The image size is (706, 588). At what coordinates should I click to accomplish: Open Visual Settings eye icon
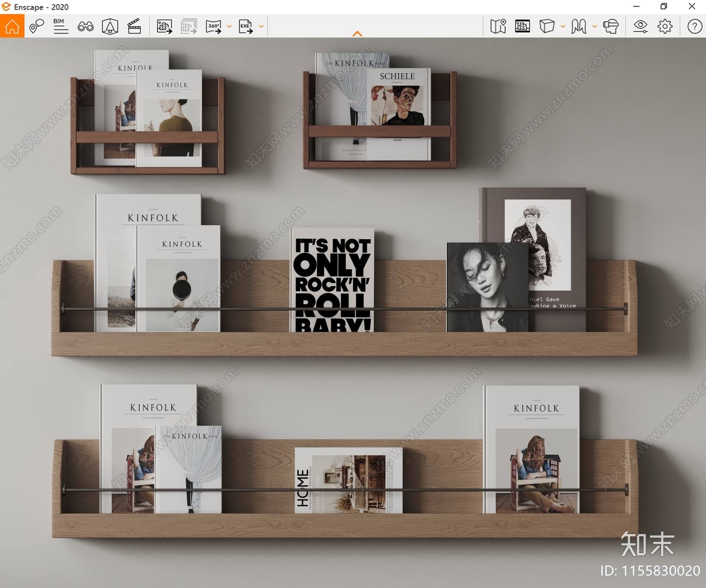[x=640, y=26]
